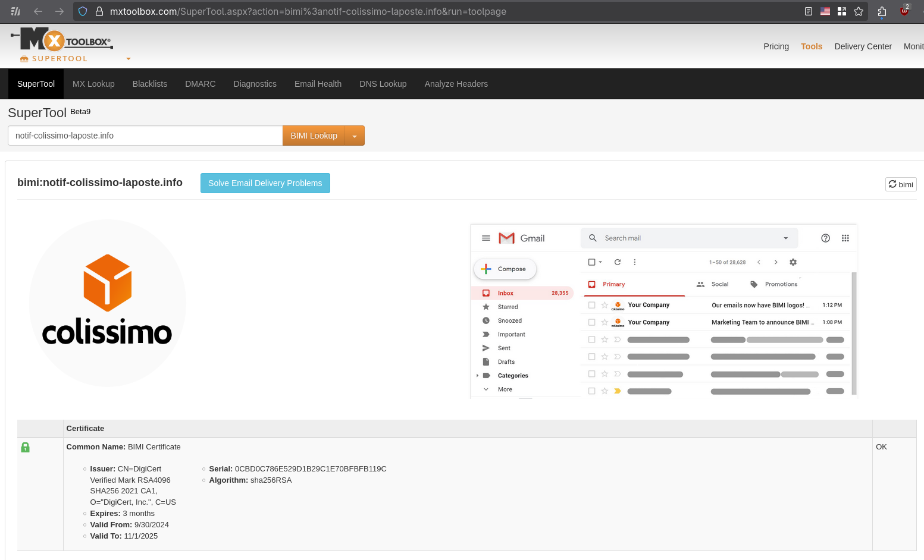The height and width of the screenshot is (560, 924).
Task: Open the Diagnostics tab
Action: (x=255, y=84)
